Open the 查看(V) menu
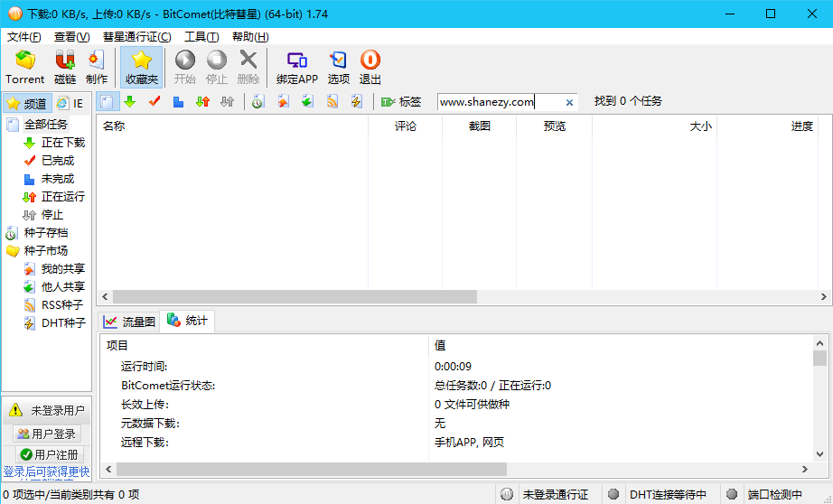The height and width of the screenshot is (504, 833). click(x=71, y=37)
